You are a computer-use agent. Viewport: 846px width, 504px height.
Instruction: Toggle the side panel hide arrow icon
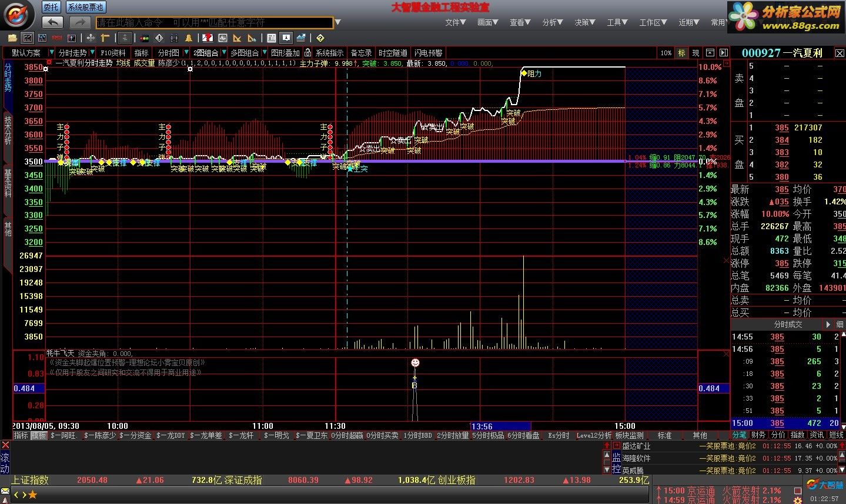[724, 53]
